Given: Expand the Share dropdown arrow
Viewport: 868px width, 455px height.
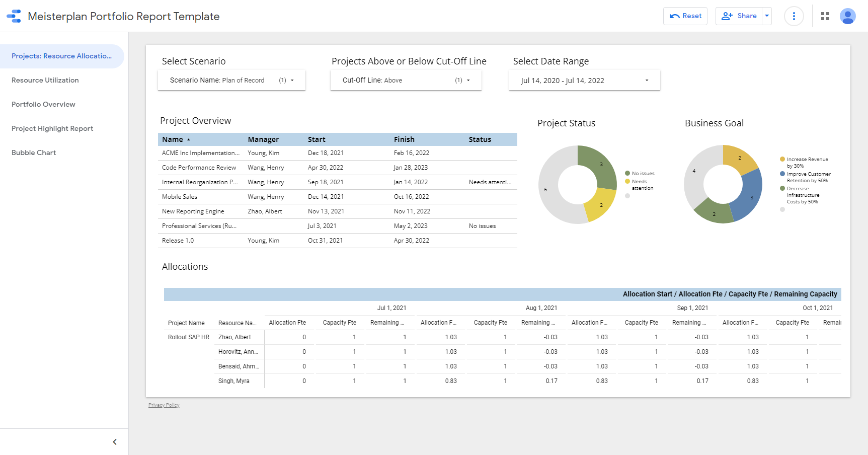Looking at the screenshot, I should click(x=767, y=16).
